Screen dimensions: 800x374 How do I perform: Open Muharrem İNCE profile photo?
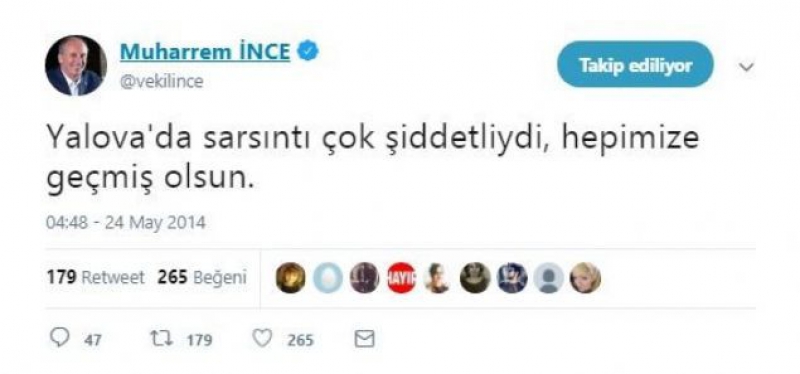[x=76, y=65]
